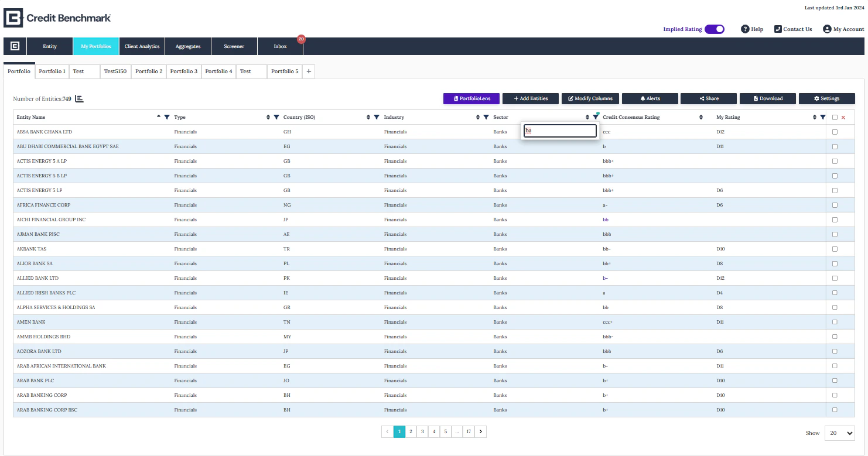Sort by Country (ISO) column arrows

point(368,117)
